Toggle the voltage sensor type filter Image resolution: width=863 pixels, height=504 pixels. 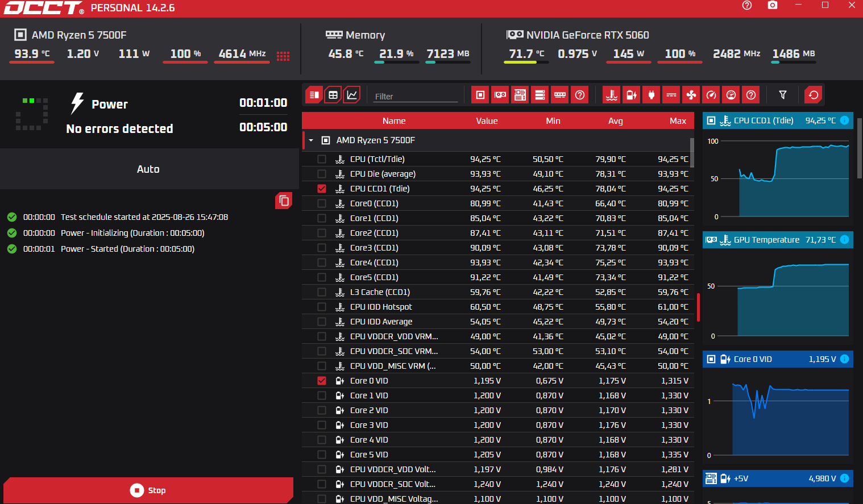[x=632, y=95]
